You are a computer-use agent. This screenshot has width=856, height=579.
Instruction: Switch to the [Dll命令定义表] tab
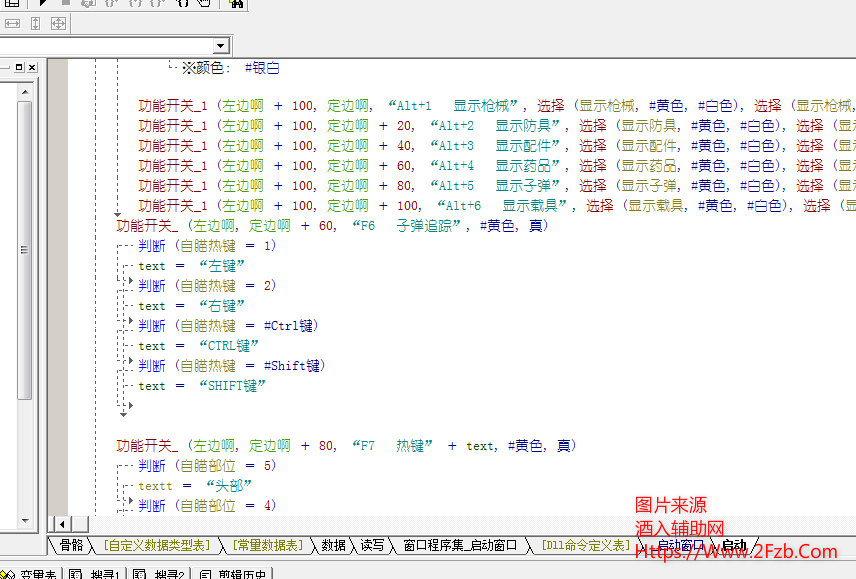(x=586, y=545)
